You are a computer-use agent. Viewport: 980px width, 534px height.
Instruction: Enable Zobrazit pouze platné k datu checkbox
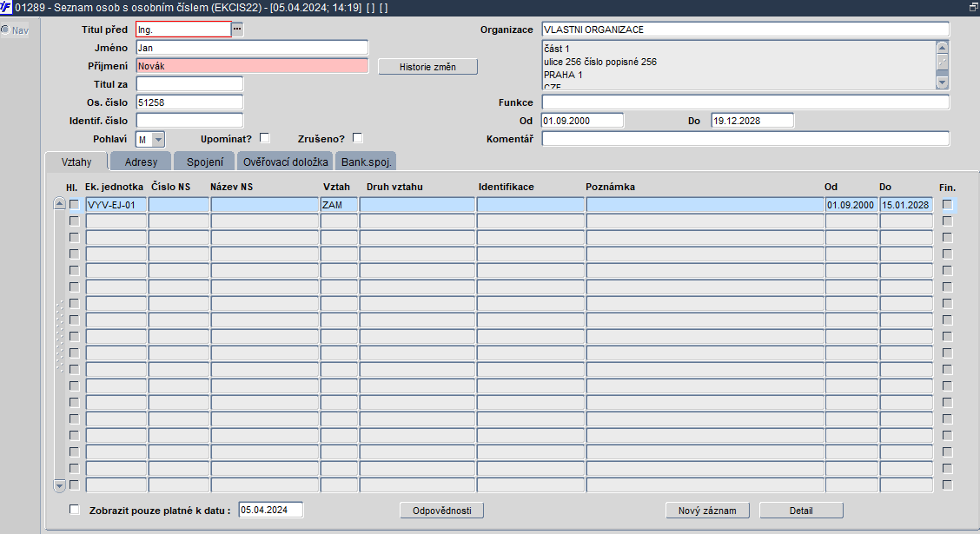(x=75, y=510)
